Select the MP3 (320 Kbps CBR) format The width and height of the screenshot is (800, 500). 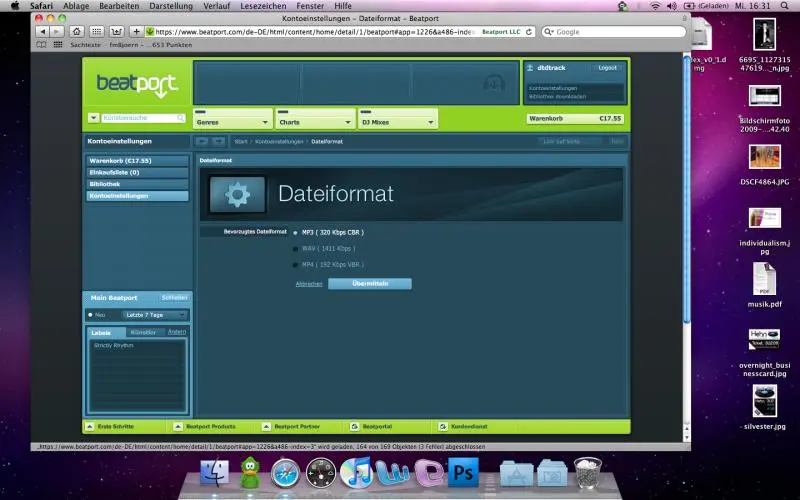point(295,232)
